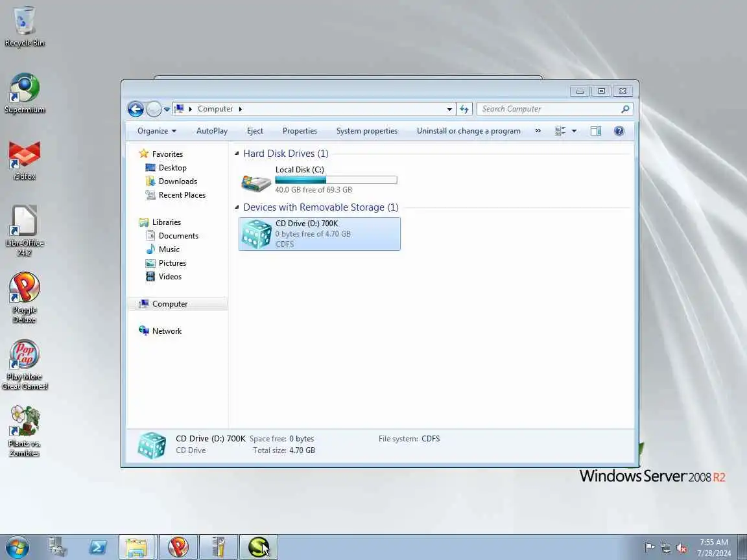Select Libraries in the navigation pane

tap(166, 222)
